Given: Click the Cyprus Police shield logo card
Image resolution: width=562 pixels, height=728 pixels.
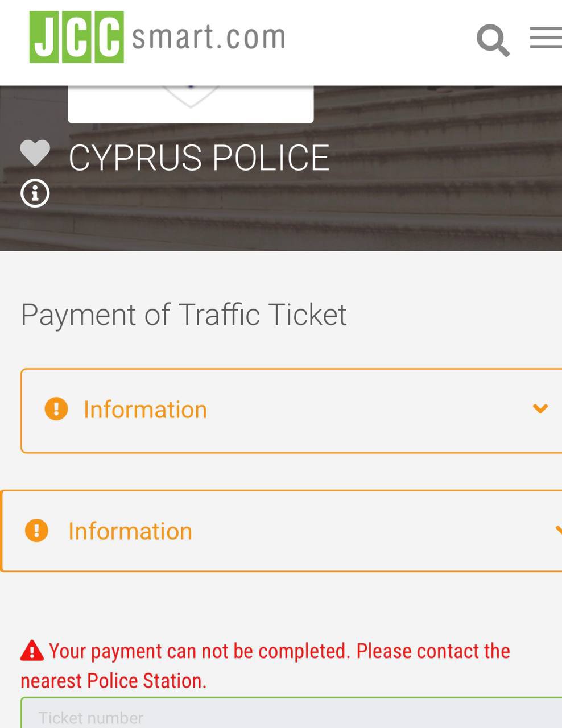Looking at the screenshot, I should point(191,104).
